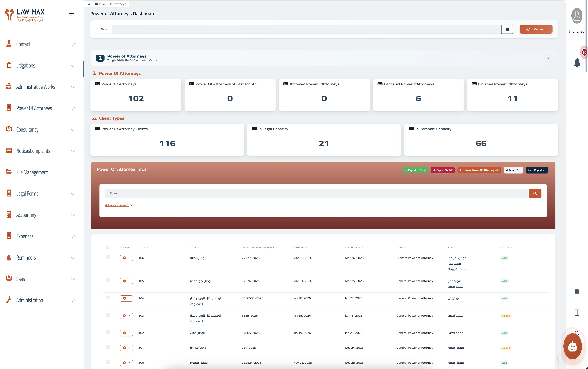Click the columns layout icon on right rail
588x369 pixels.
click(x=577, y=313)
